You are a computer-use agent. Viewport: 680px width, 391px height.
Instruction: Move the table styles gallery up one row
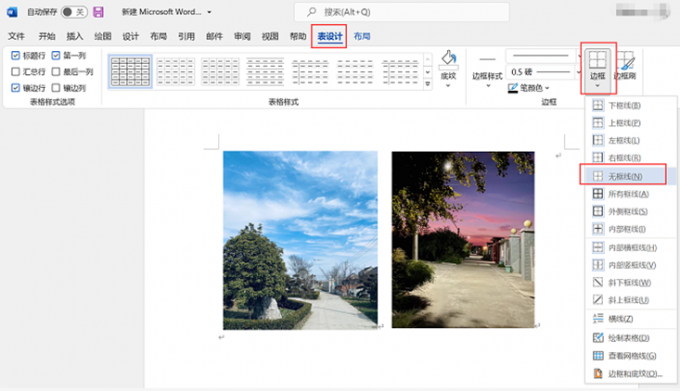[x=428, y=60]
